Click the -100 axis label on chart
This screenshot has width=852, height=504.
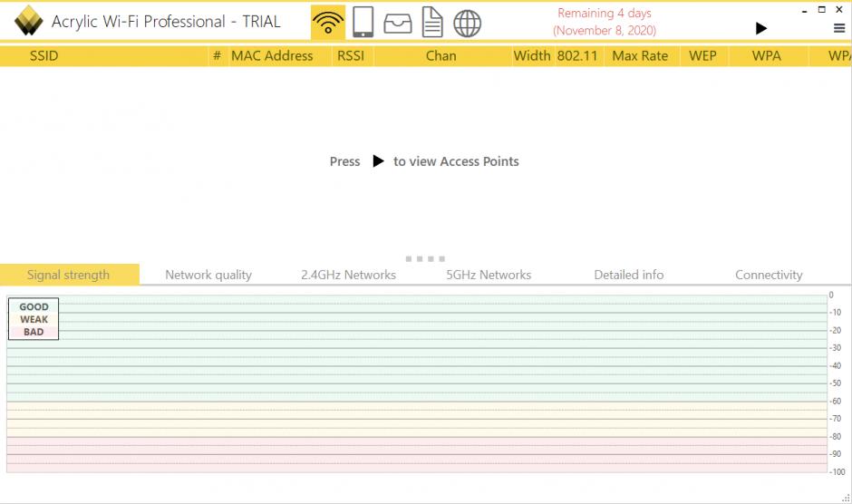click(x=837, y=472)
